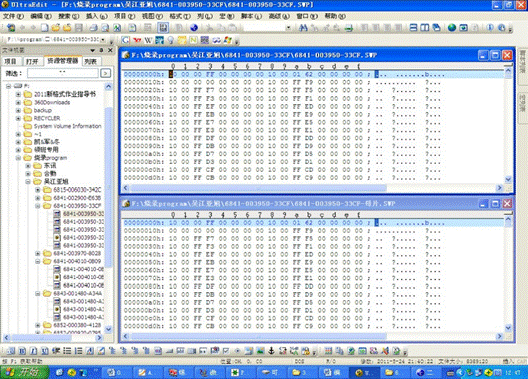
Task: Open the 格式 (Format) menu
Action: click(x=180, y=16)
